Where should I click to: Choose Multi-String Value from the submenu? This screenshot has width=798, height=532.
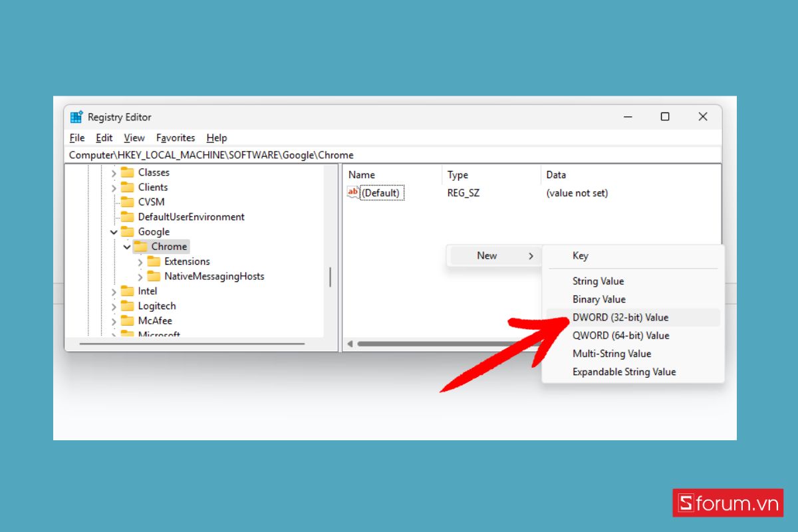pyautogui.click(x=632, y=354)
